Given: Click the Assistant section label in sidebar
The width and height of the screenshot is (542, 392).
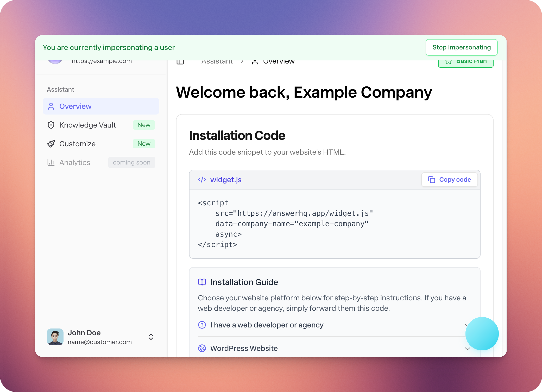Looking at the screenshot, I should point(60,90).
